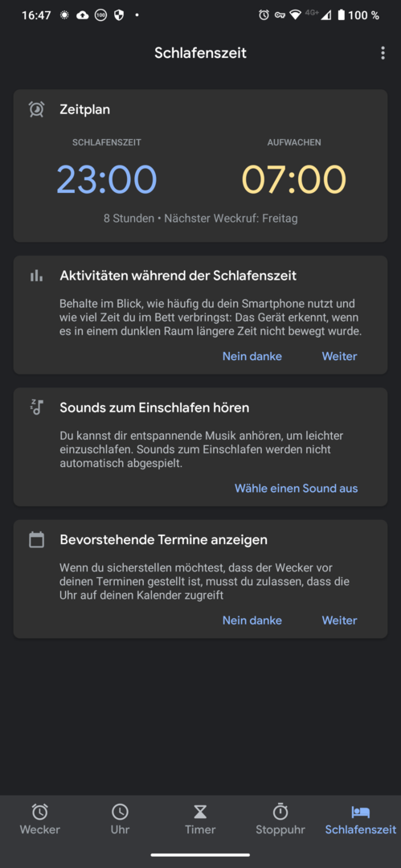Open the Timer tab
The width and height of the screenshot is (401, 868).
200,819
